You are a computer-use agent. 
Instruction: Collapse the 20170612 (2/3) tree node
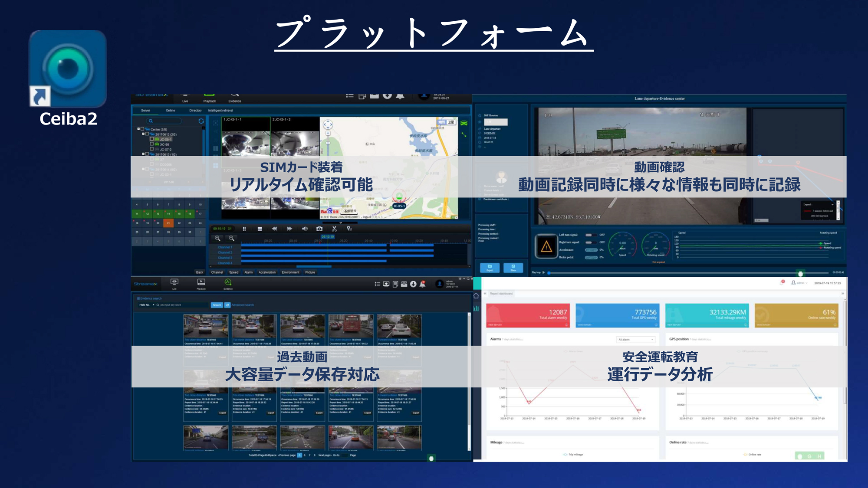[143, 134]
